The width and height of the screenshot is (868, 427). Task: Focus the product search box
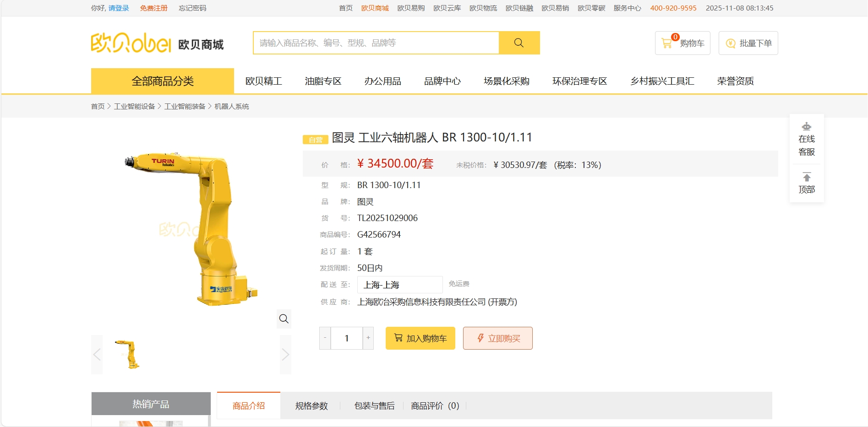376,43
